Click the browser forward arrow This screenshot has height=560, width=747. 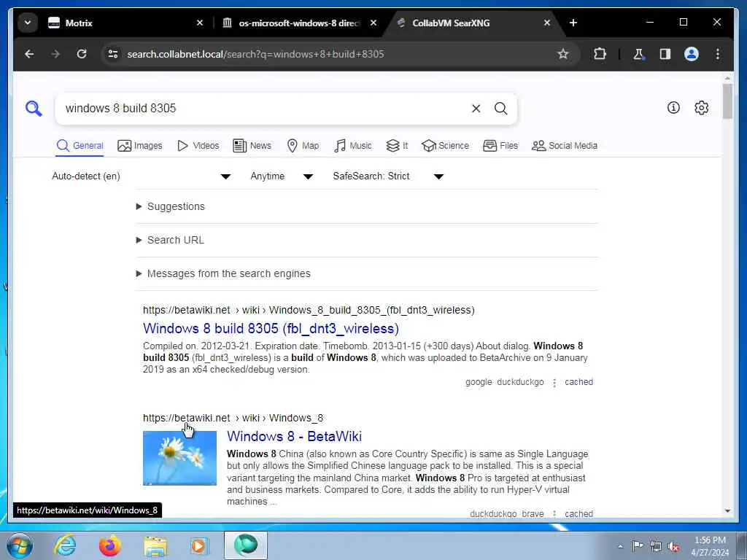[x=55, y=54]
